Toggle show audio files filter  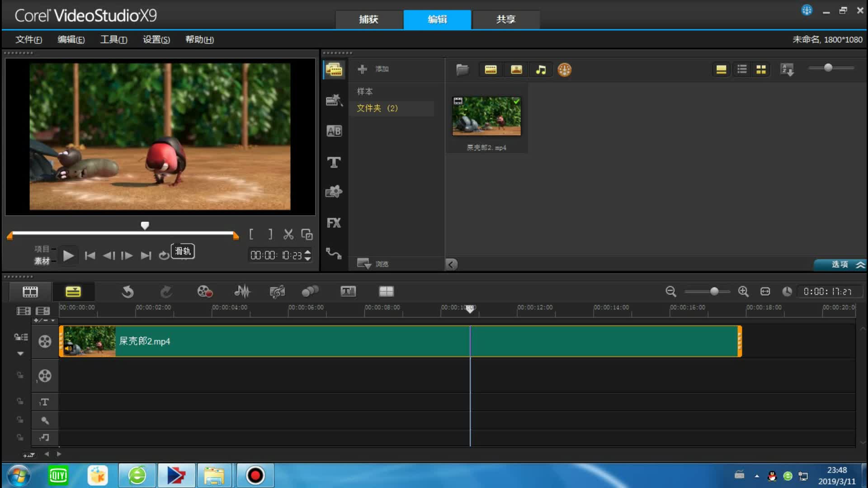[541, 70]
